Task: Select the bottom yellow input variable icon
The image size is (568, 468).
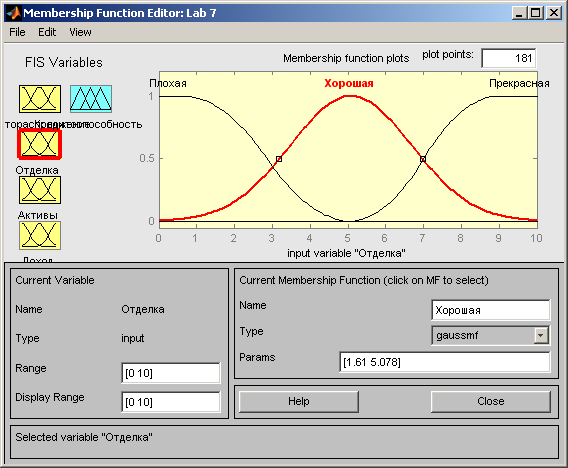Action: (x=40, y=235)
